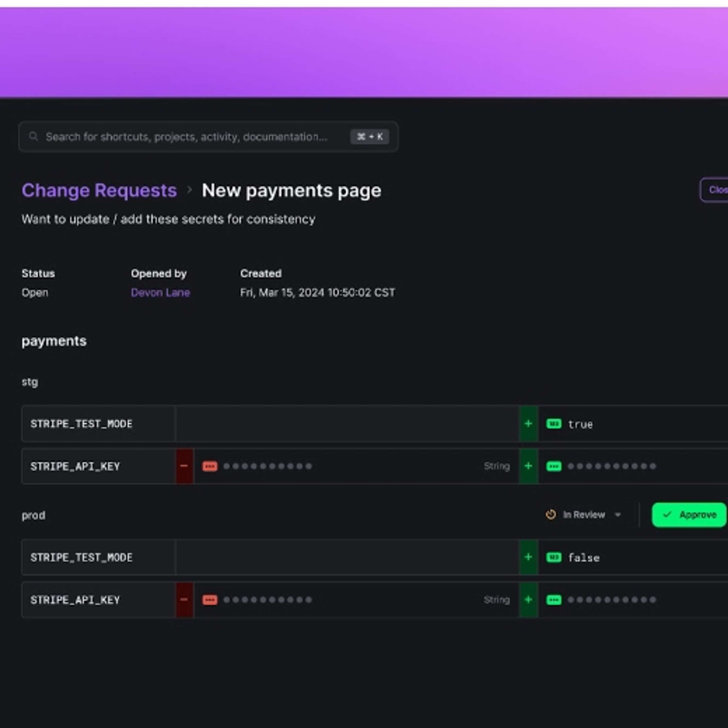This screenshot has width=728, height=728.
Task: Click the prod environment label
Action: tap(33, 515)
